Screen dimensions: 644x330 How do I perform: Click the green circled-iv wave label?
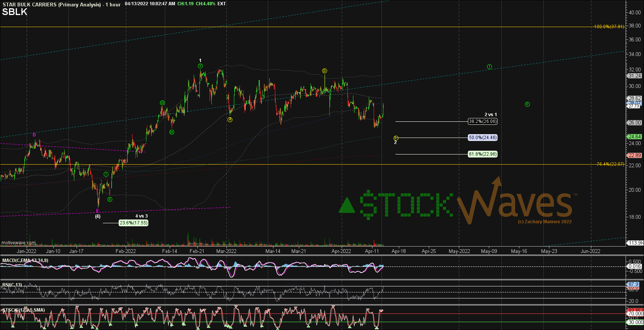coord(172,132)
